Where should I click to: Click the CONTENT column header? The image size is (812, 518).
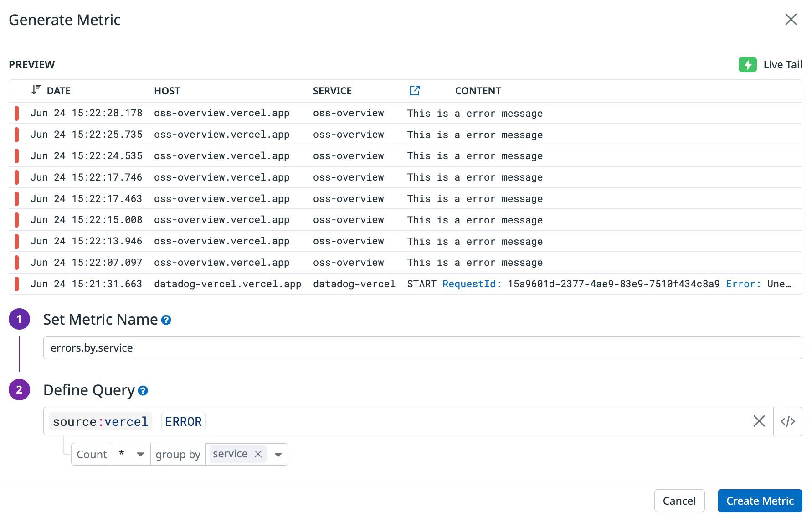click(478, 91)
